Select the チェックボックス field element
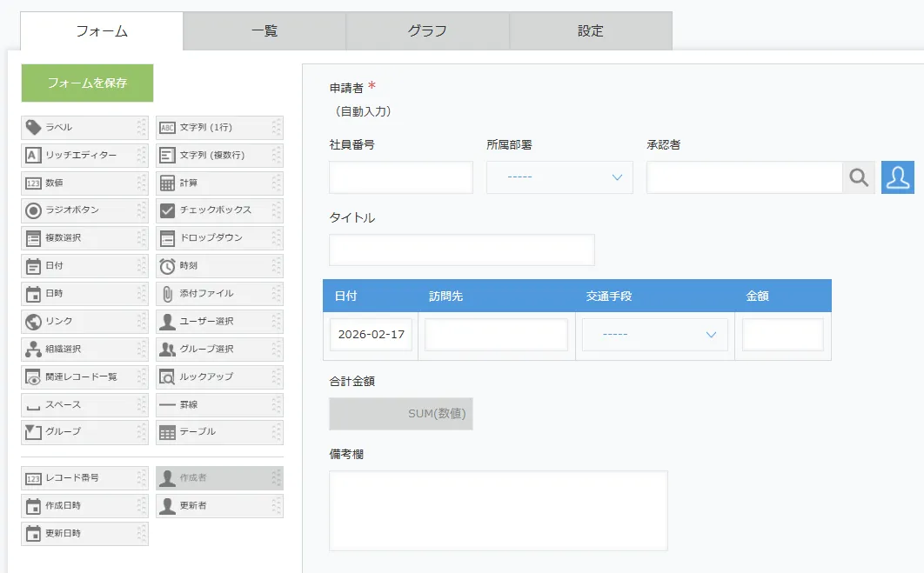This screenshot has height=573, width=924. point(218,210)
